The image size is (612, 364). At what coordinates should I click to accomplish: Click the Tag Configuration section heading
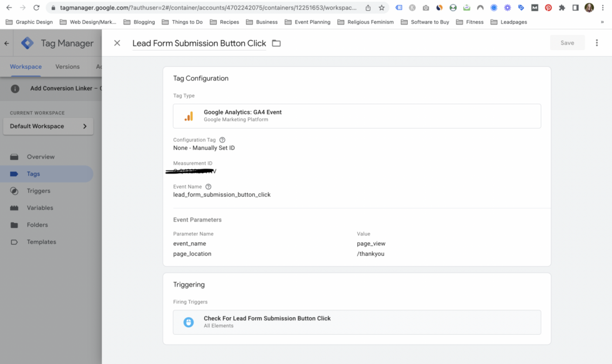pos(200,79)
